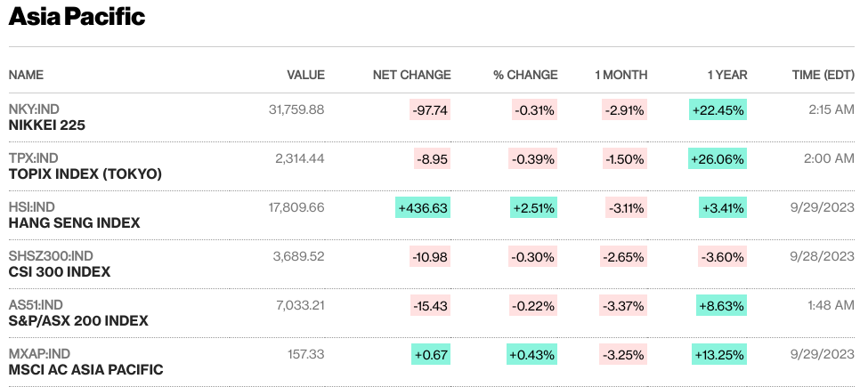
Task: Click the 1 YEAR column header
Action: coord(727,75)
